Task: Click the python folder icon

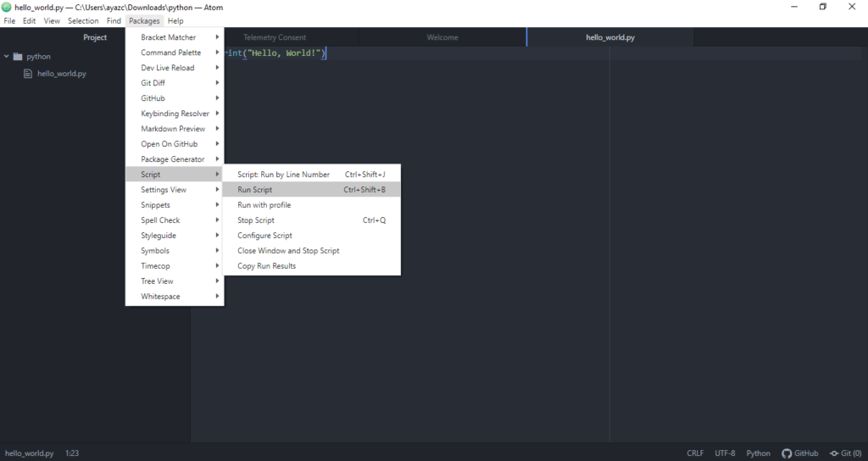Action: point(18,57)
